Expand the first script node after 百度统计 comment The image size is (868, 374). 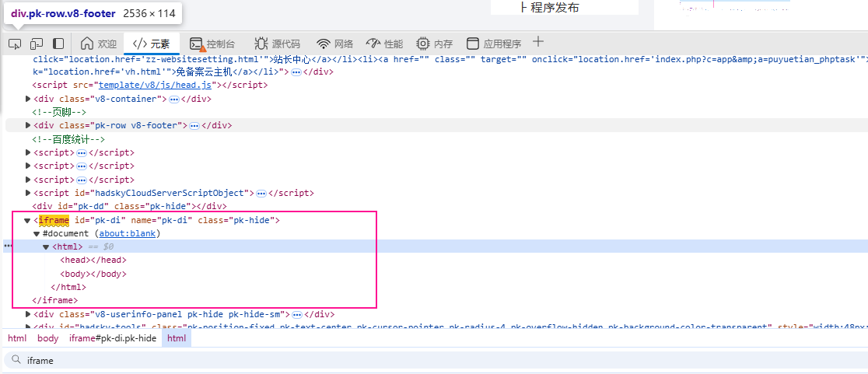coord(28,152)
